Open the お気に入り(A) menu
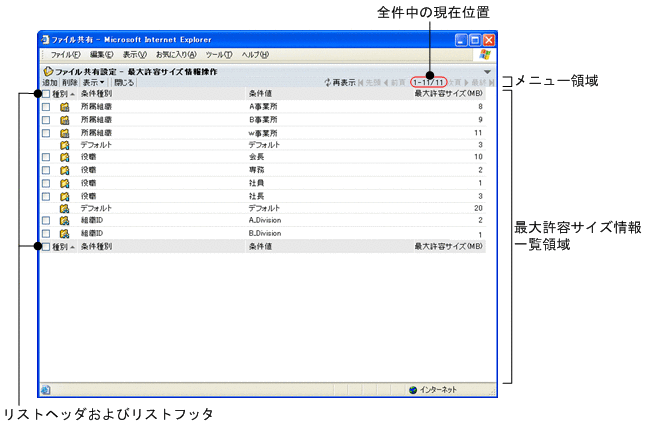This screenshot has height=427, width=645. (176, 54)
